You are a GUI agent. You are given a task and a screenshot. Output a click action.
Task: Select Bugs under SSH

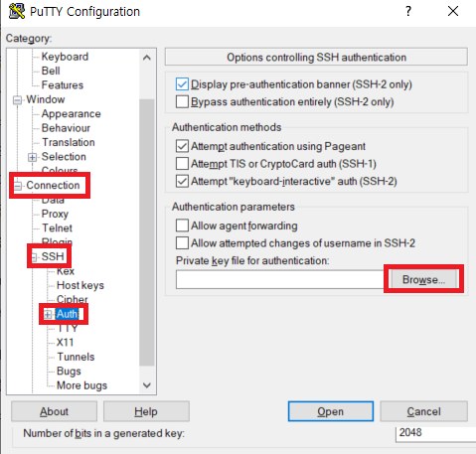click(x=69, y=372)
